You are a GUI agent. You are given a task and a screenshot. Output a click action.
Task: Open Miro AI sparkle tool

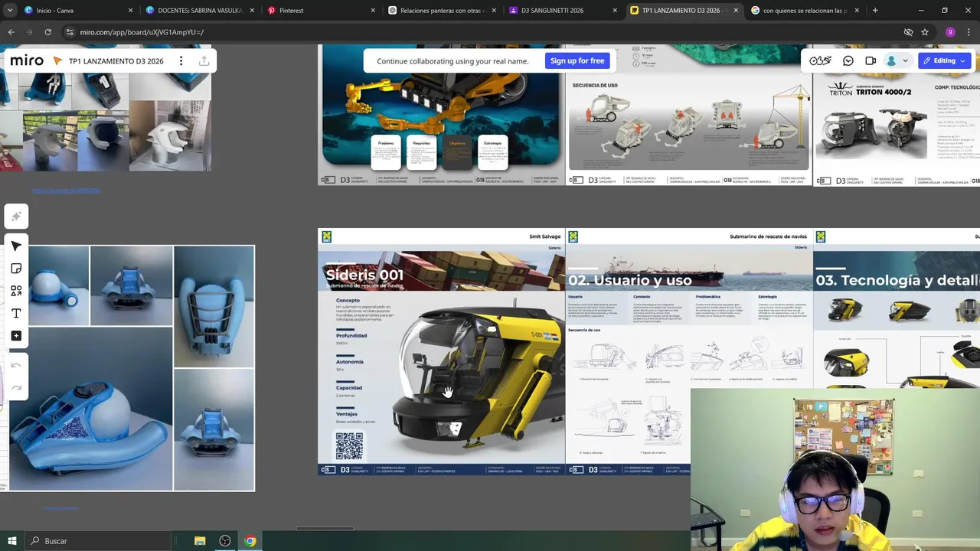[16, 217]
